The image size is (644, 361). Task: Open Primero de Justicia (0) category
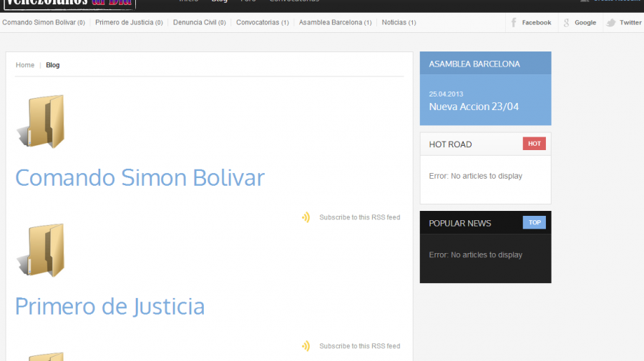(129, 23)
